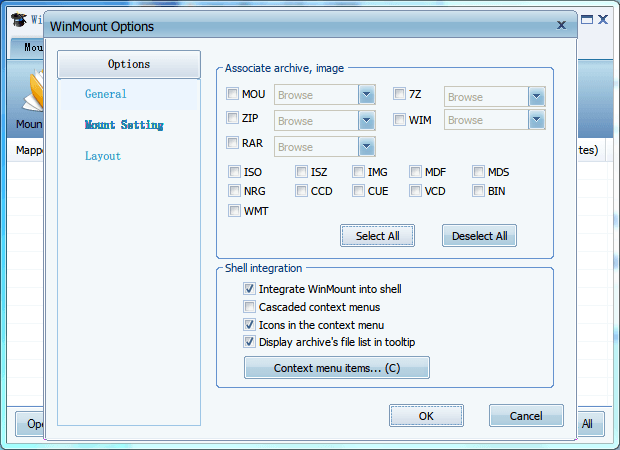Screen dimensions: 620x450
Task: Click the Select All button
Action: coord(378,236)
